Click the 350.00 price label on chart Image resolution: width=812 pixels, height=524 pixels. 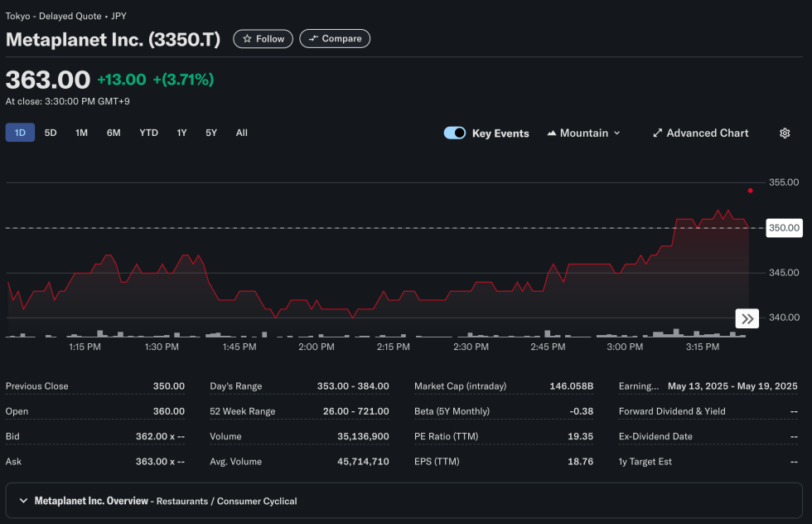[783, 228]
